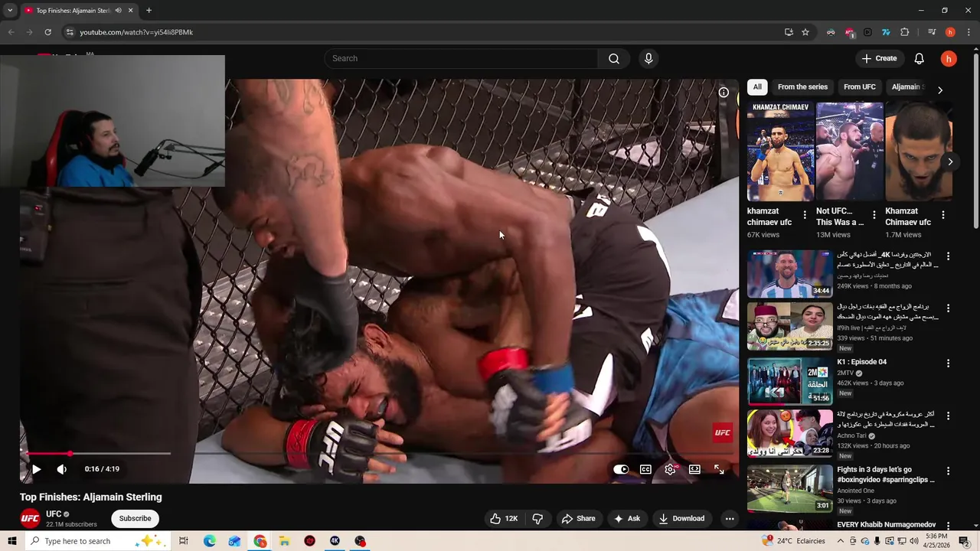
Task: Advance the shorts shelf with next arrow
Action: pyautogui.click(x=950, y=161)
